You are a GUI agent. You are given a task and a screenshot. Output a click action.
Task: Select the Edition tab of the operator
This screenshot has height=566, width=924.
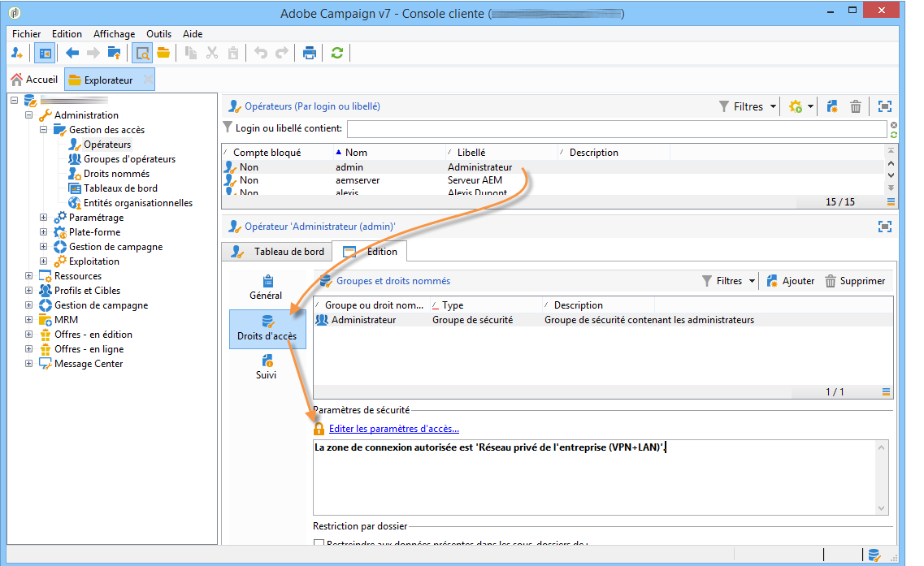coord(370,252)
